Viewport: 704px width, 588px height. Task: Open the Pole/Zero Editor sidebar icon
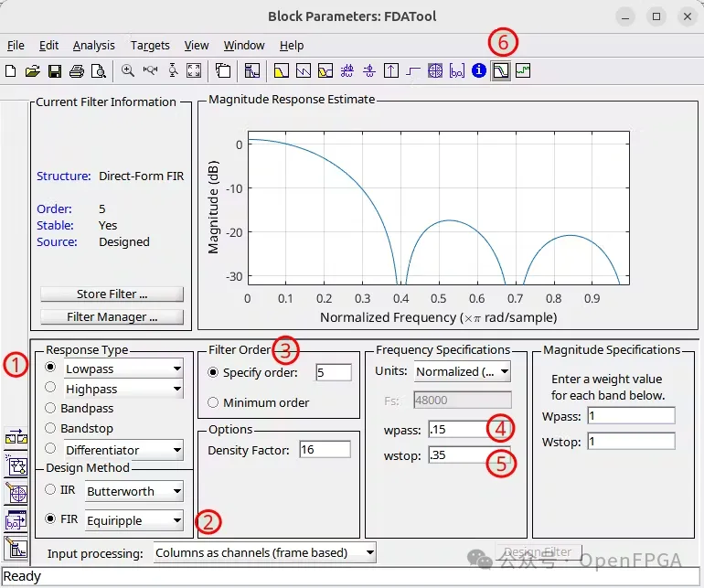point(16,493)
